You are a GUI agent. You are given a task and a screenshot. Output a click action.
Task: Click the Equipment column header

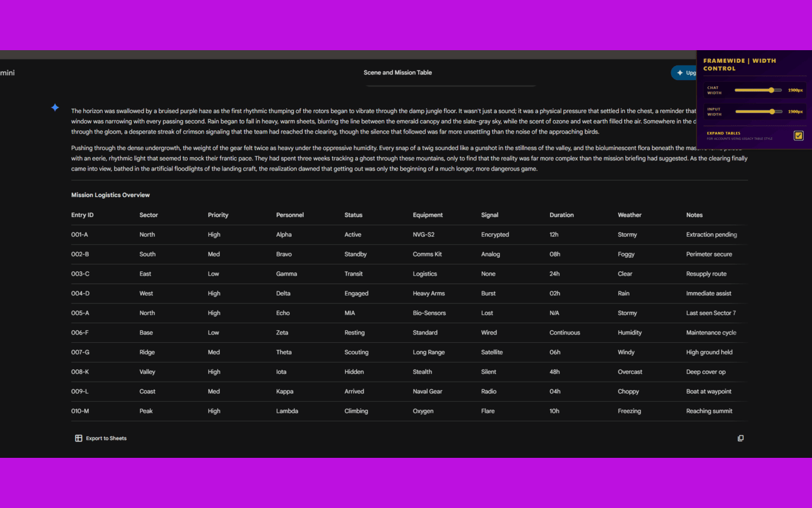coord(428,215)
